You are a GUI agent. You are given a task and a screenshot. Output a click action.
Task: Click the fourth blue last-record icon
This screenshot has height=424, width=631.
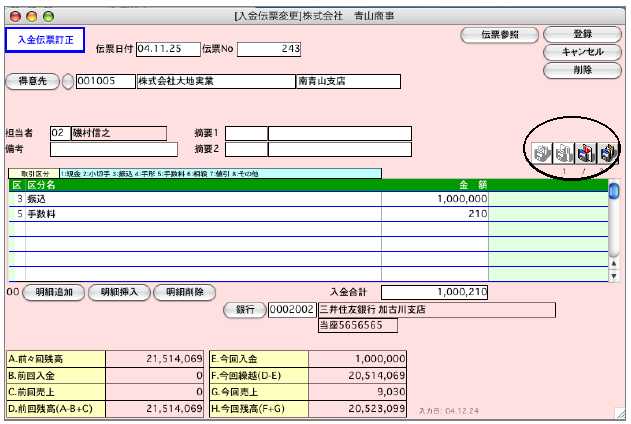coord(607,153)
